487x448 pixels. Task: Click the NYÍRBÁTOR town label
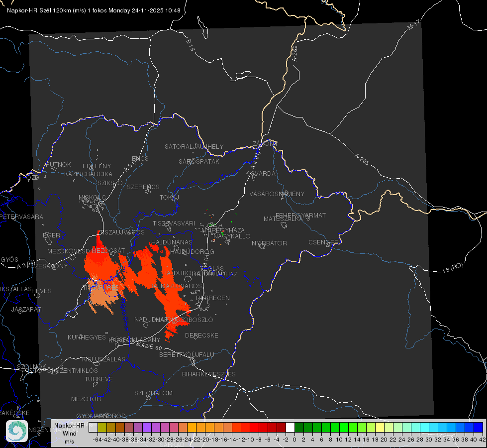(x=269, y=243)
